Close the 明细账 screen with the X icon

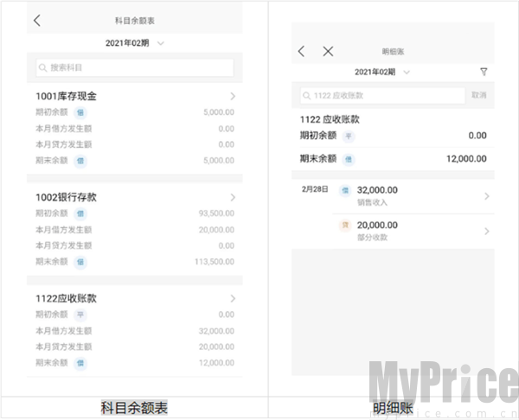click(x=328, y=51)
